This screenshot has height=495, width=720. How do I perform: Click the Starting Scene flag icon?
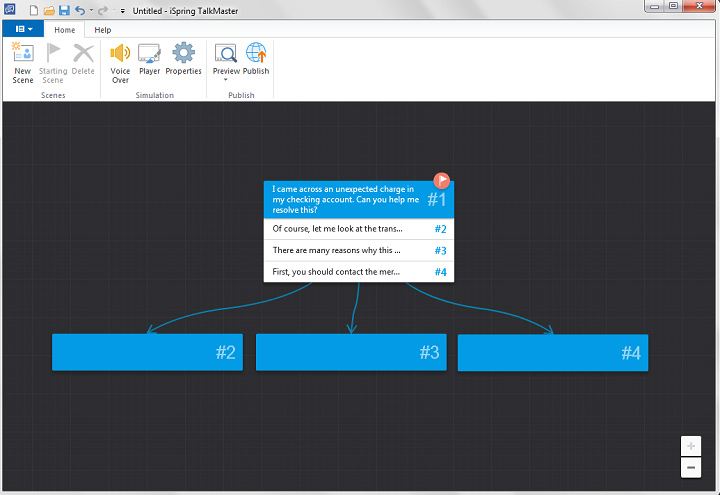[x=53, y=52]
